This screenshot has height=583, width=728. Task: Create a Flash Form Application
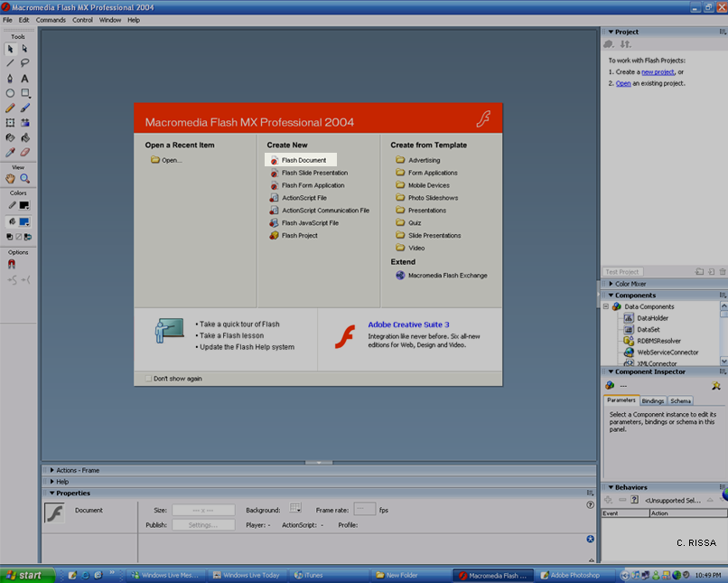[307, 185]
